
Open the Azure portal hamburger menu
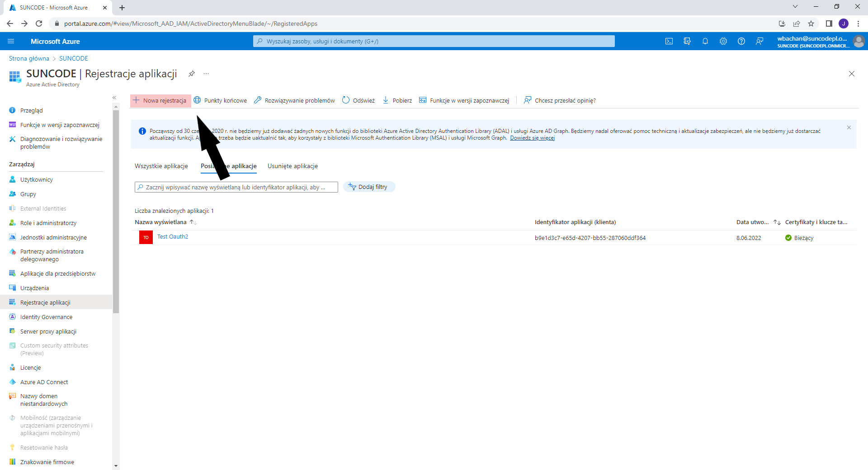11,41
